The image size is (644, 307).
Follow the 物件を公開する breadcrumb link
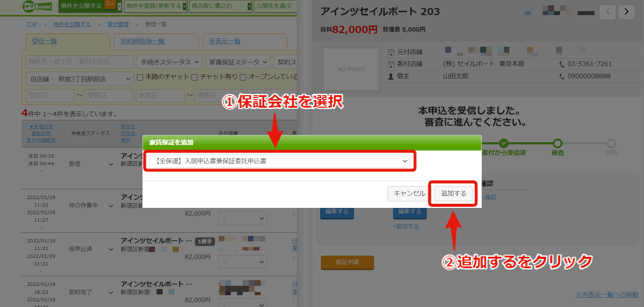(x=72, y=24)
